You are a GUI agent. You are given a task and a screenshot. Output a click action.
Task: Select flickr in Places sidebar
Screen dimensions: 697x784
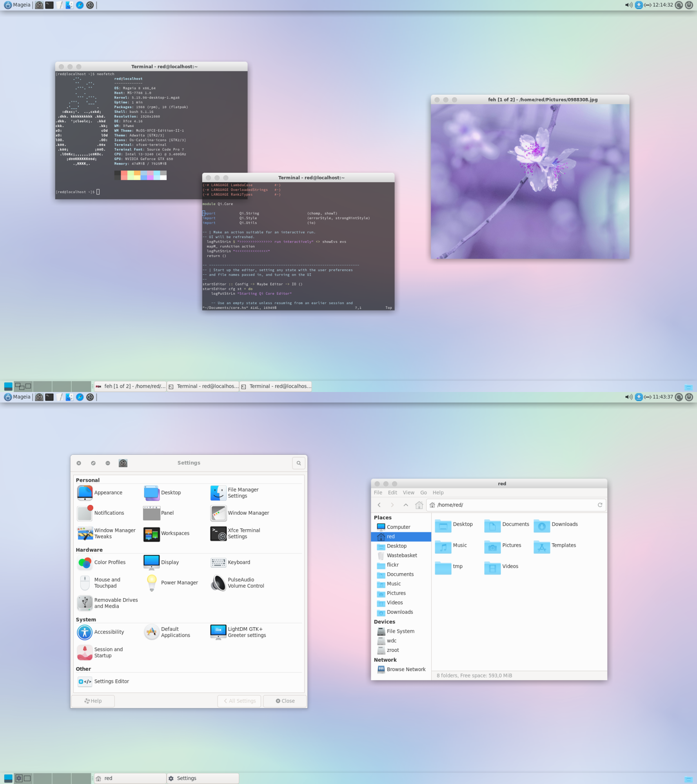coord(401,565)
